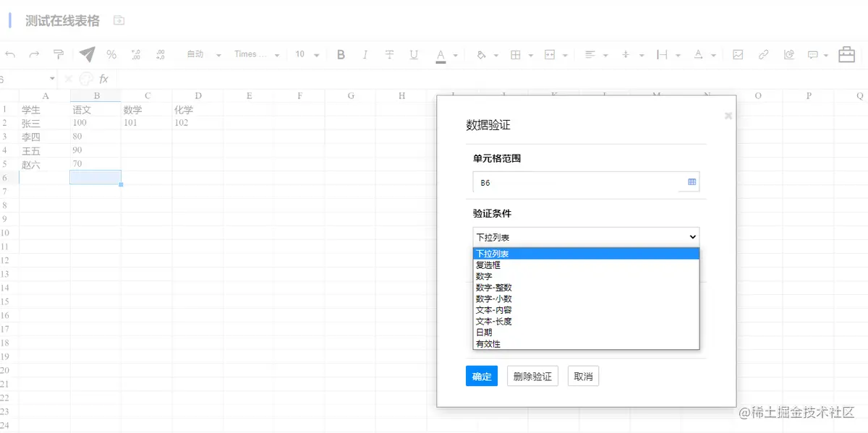Click the 确定 confirm button
This screenshot has height=433, width=868.
482,377
